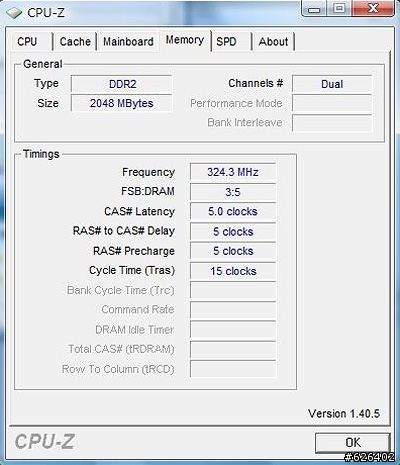Click the CPU-Z logo at bottom left

pyautogui.click(x=45, y=441)
